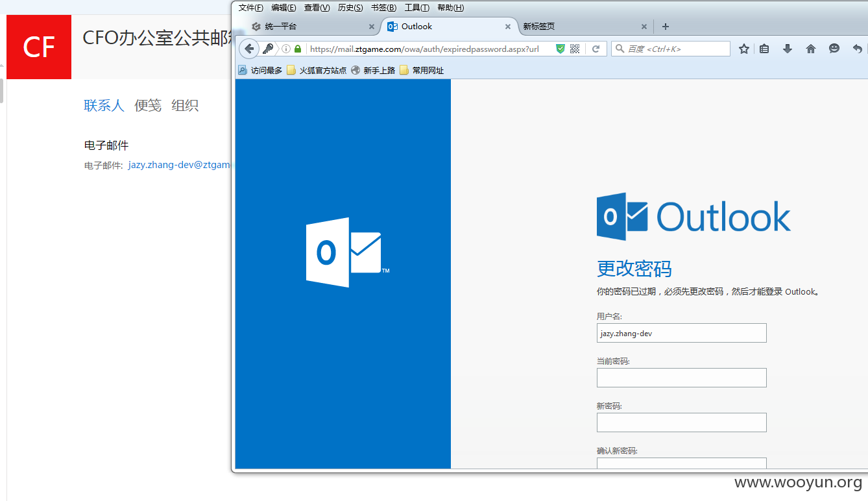
Task: Open the 帮助 menu
Action: pyautogui.click(x=450, y=8)
